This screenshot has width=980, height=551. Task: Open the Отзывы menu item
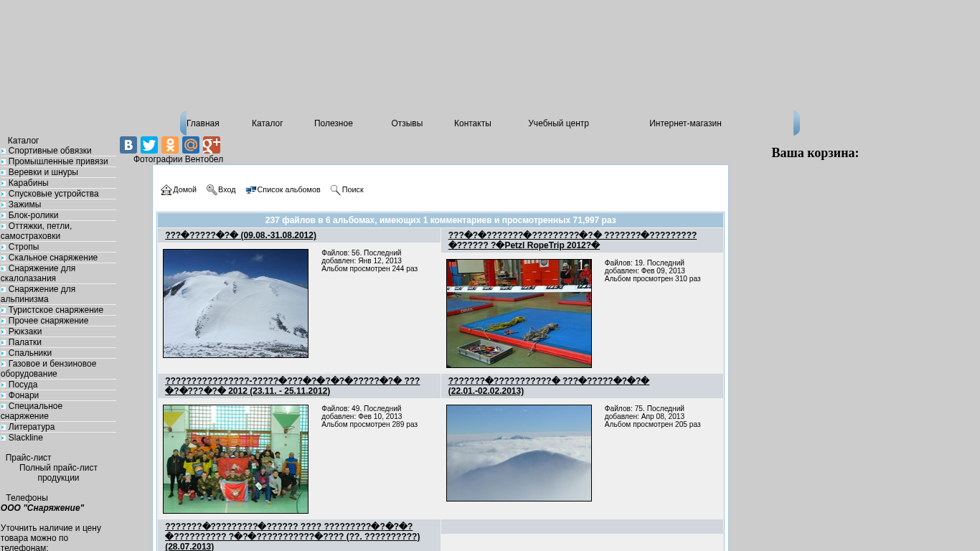(407, 123)
